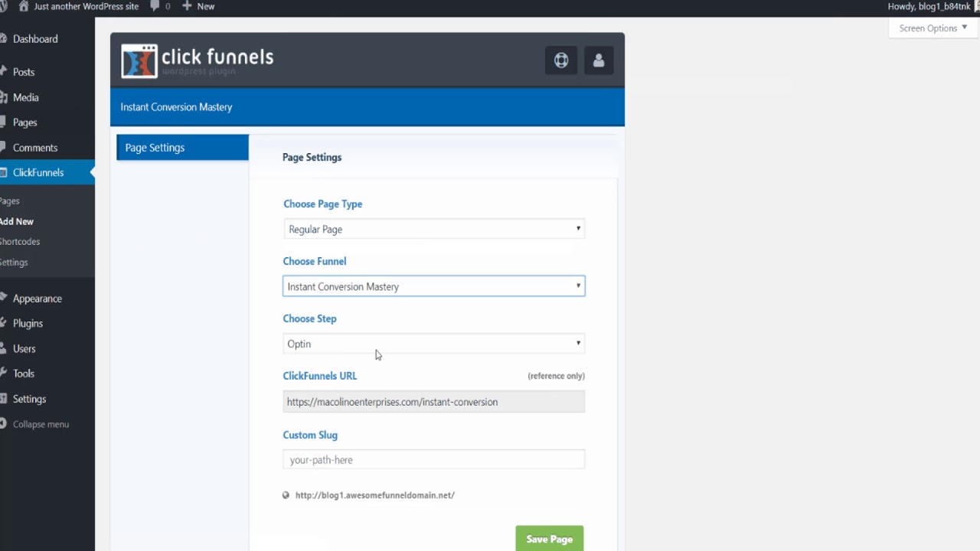Click the plus New icon in admin bar
The image size is (980, 551).
(187, 6)
